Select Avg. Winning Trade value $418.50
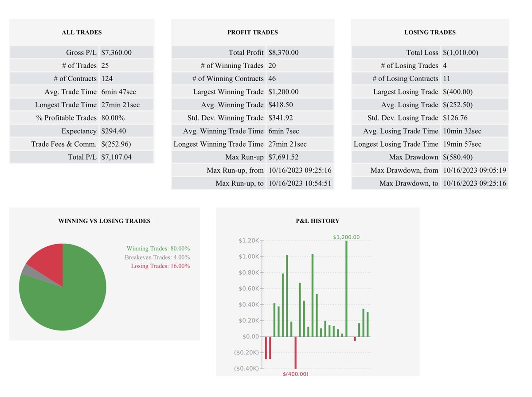 click(x=280, y=105)
